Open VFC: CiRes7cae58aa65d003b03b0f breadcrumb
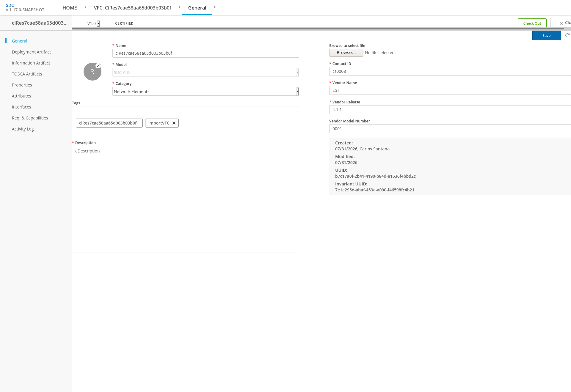The height and width of the screenshot is (392, 571). click(132, 8)
